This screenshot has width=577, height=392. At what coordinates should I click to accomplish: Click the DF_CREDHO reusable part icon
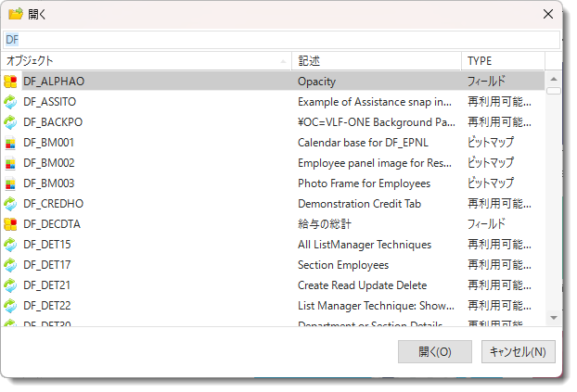(10, 204)
